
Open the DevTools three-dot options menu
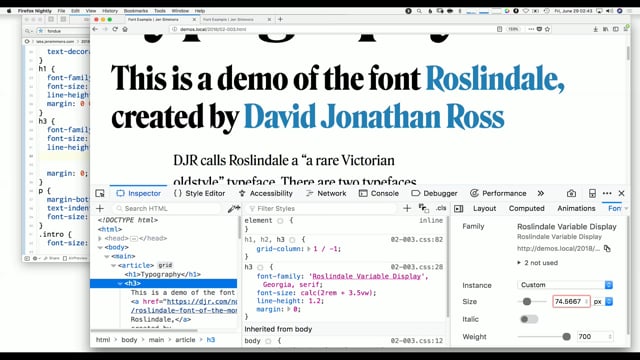point(607,193)
